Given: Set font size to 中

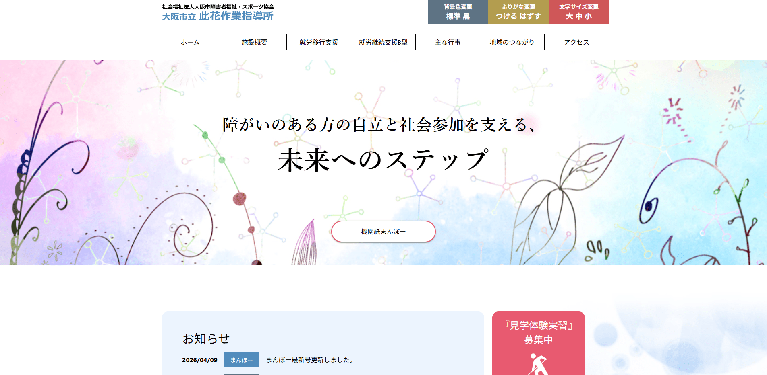Looking at the screenshot, I should pos(578,16).
